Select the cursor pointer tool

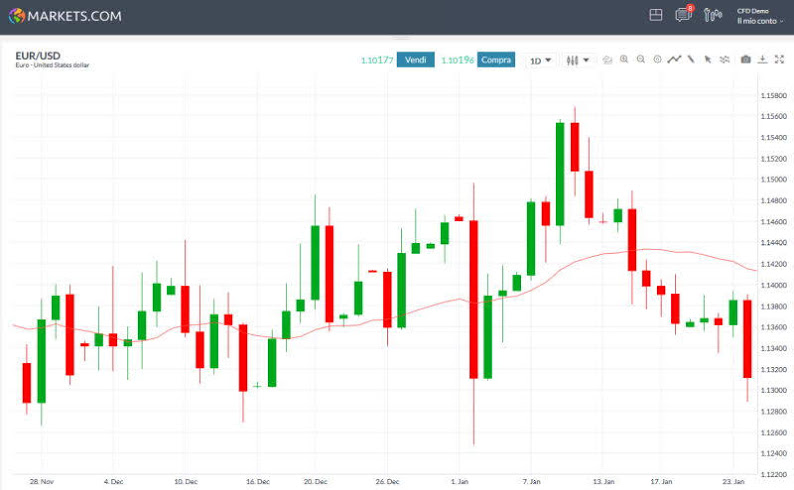707,60
